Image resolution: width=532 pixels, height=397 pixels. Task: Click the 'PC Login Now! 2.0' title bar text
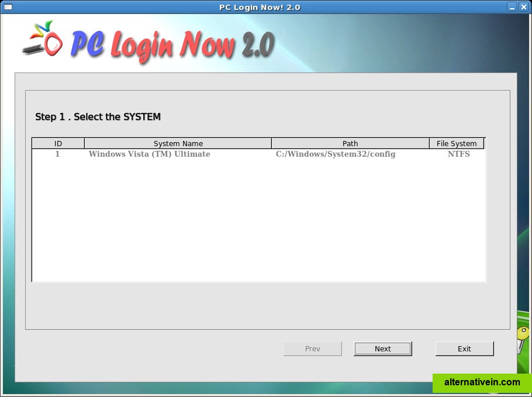[260, 7]
